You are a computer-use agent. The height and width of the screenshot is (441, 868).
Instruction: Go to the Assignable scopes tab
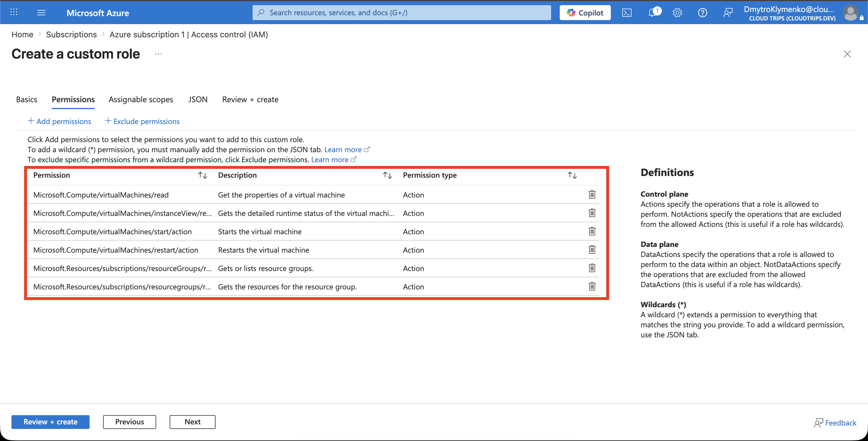pos(141,99)
